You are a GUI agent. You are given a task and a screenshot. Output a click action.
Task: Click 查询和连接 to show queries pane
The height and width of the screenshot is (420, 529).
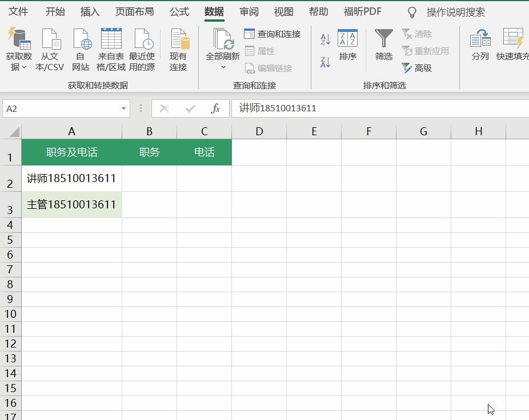(x=272, y=34)
